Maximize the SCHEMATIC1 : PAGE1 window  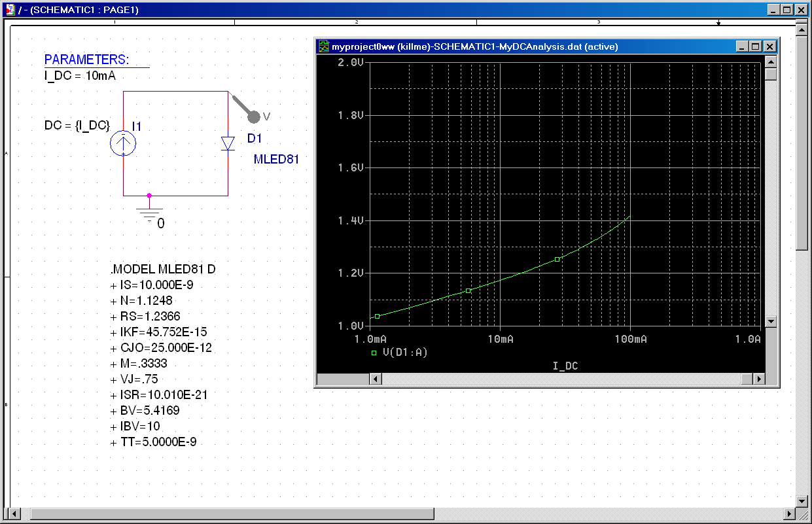coord(786,10)
